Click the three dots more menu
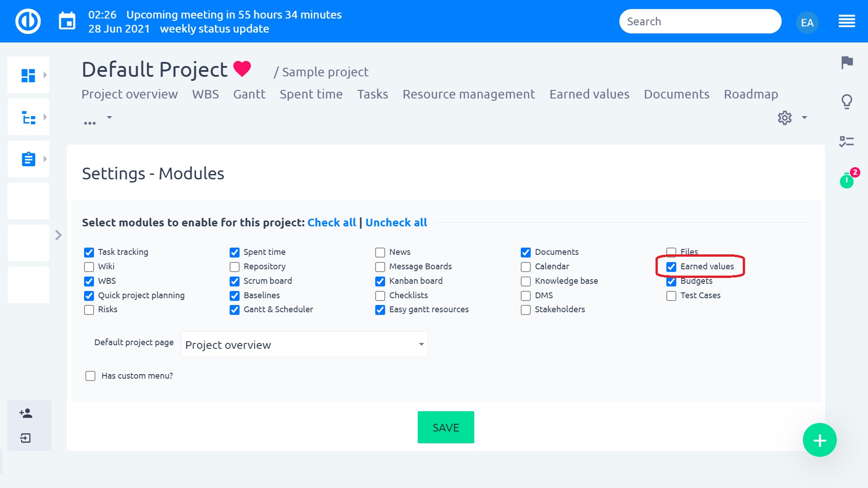 [90, 122]
